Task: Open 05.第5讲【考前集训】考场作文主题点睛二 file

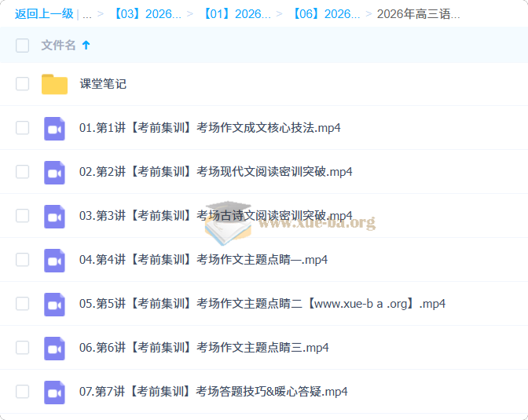Action: tap(262, 304)
